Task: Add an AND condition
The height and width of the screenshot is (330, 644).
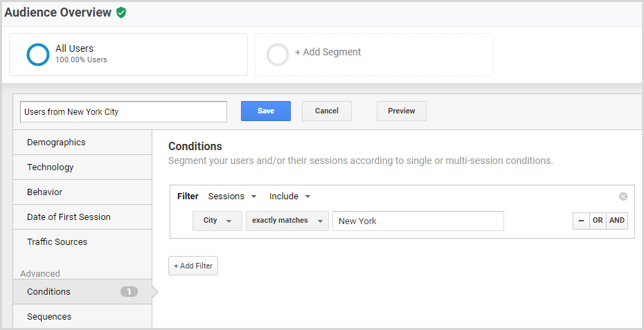Action: pyautogui.click(x=617, y=221)
